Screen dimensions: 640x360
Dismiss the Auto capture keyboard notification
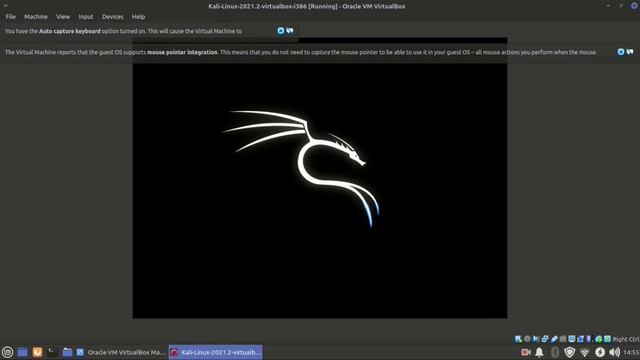click(280, 31)
